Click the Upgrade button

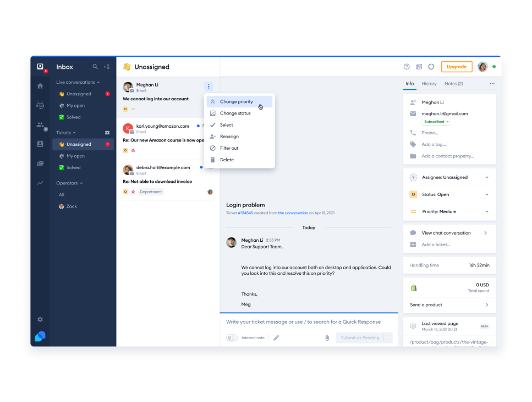click(456, 67)
